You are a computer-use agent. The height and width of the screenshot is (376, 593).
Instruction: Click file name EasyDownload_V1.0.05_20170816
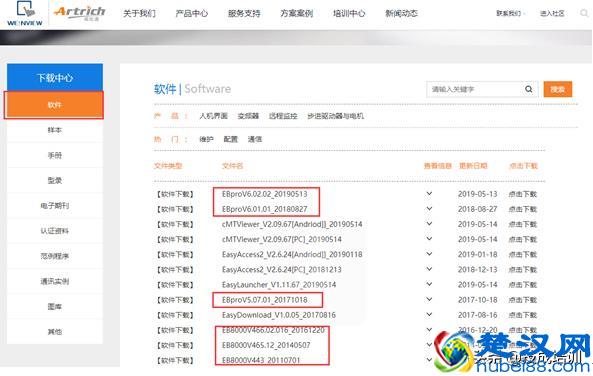[x=279, y=315]
